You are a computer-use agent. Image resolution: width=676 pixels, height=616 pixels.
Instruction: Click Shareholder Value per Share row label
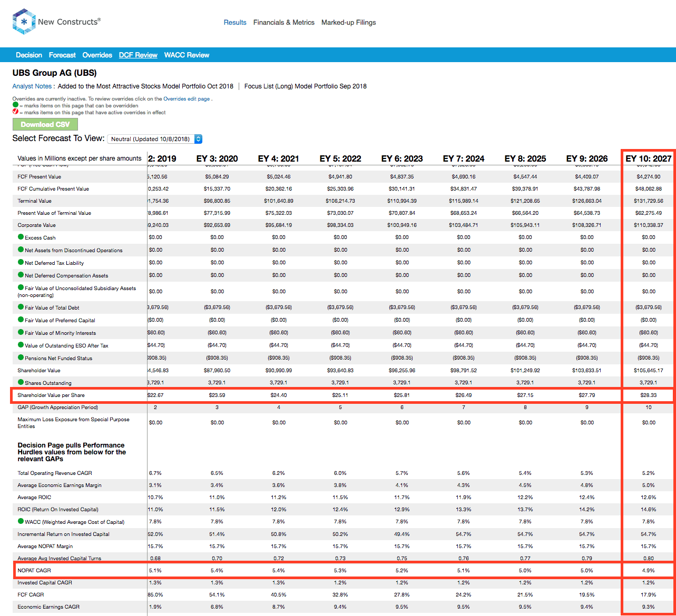click(x=51, y=395)
